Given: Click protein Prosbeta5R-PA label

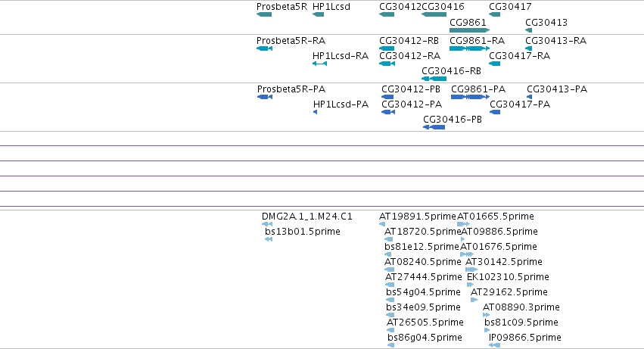Looking at the screenshot, I should 291,89.
